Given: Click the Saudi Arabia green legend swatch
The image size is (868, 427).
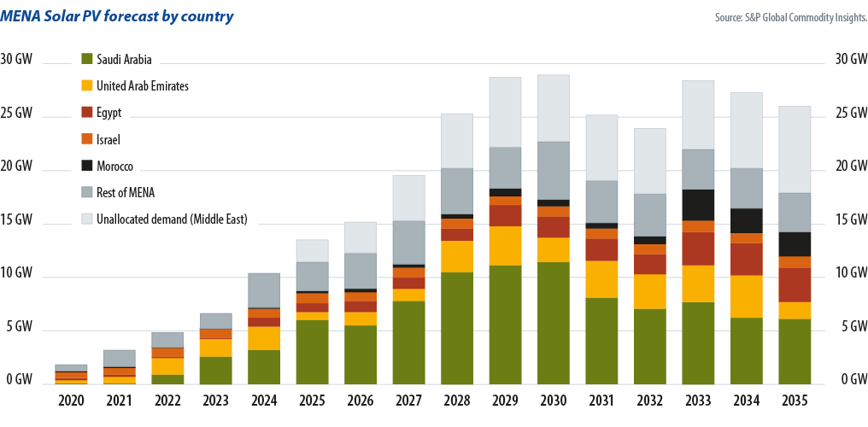Looking at the screenshot, I should point(86,60).
